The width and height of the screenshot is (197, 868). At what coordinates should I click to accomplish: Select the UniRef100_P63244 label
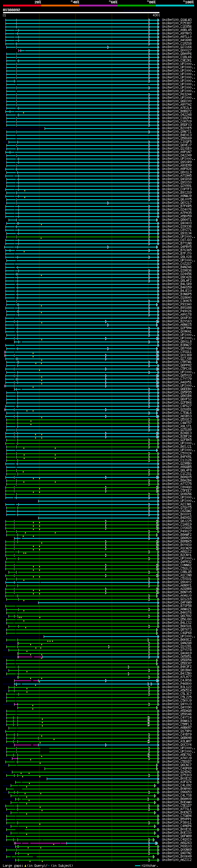[x=176, y=94]
